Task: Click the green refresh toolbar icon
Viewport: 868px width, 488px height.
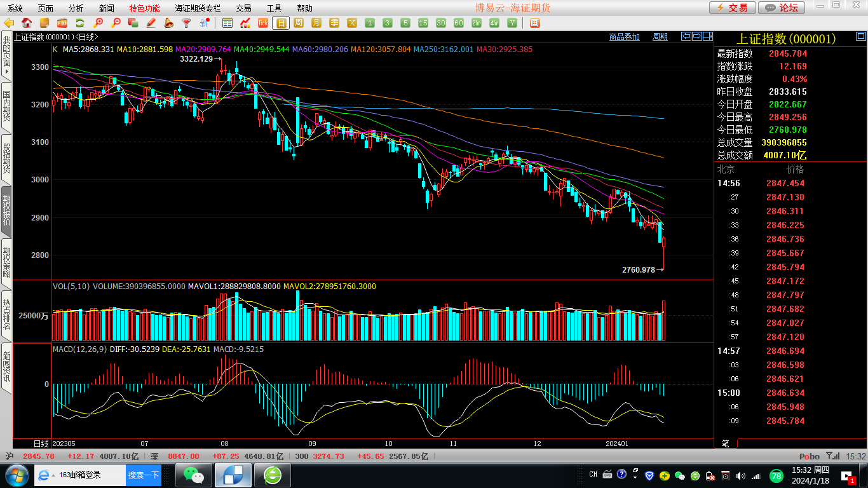Action: [x=80, y=23]
